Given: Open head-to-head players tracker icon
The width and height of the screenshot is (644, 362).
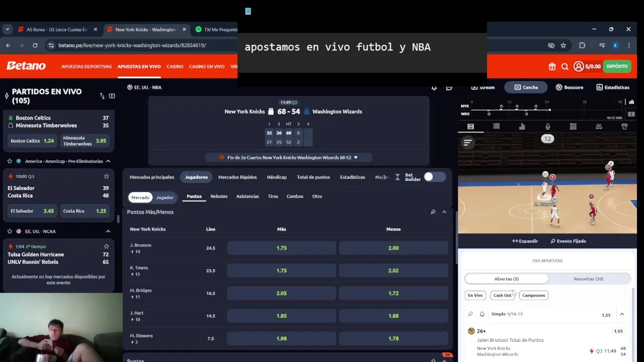Looking at the screenshot, I should pyautogui.click(x=599, y=126).
